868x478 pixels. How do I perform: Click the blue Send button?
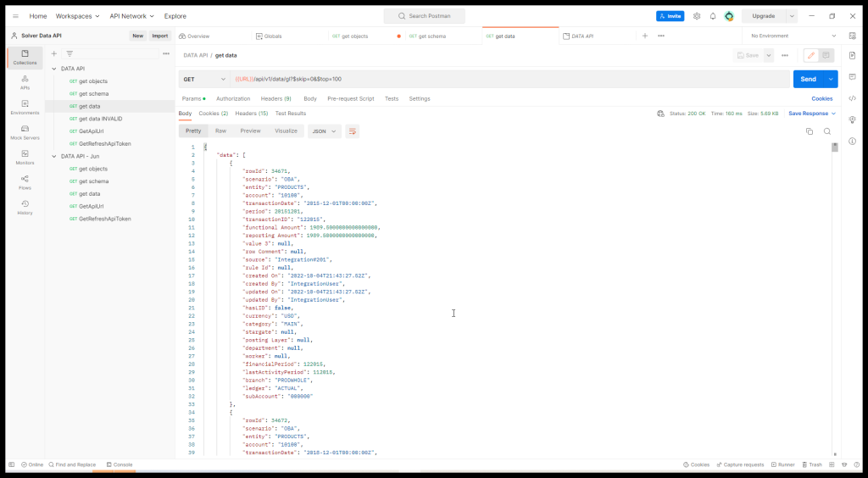pyautogui.click(x=808, y=79)
